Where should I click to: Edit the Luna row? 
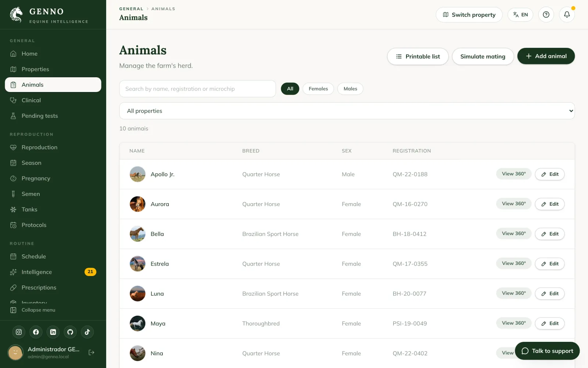point(550,293)
